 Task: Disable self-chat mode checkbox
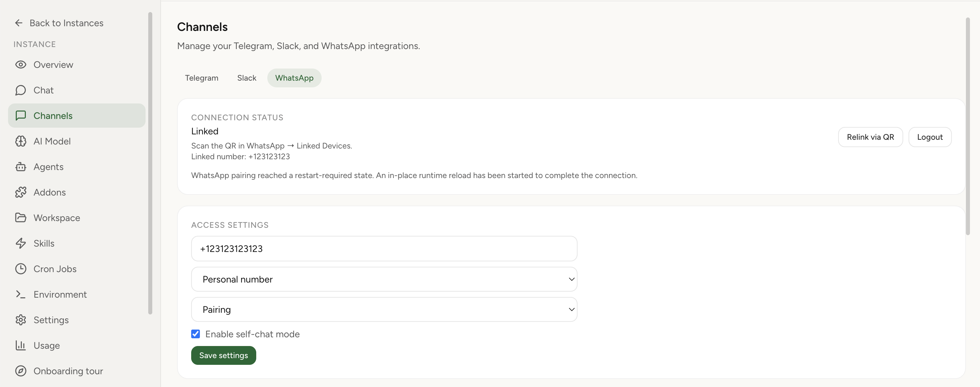click(196, 334)
